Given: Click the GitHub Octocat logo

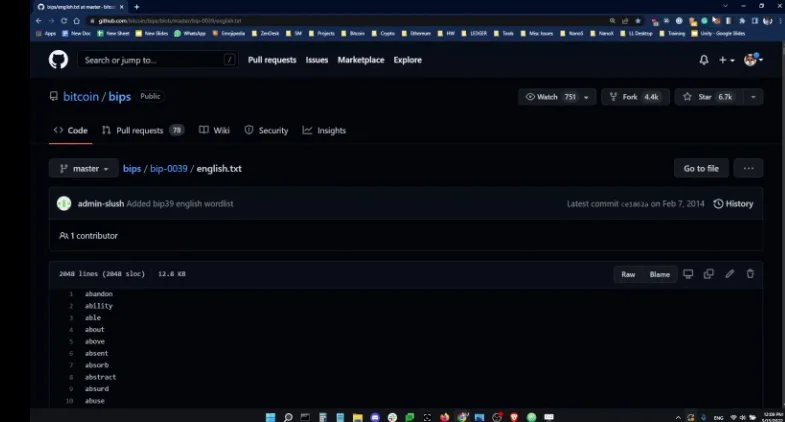Looking at the screenshot, I should click(x=59, y=60).
